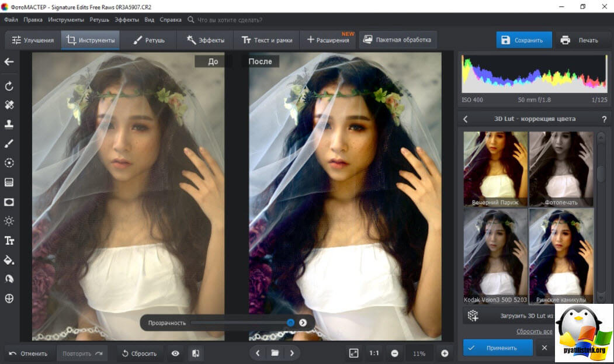Click the fit-to-screen icon
Screen dimensions: 614x364
tap(353, 353)
